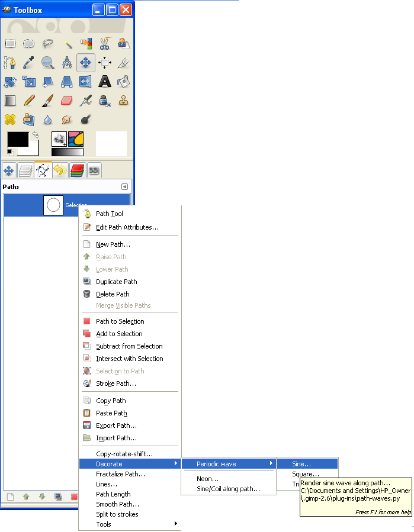
Task: Select the Fuzzy Select magic wand tool
Action: [67, 43]
